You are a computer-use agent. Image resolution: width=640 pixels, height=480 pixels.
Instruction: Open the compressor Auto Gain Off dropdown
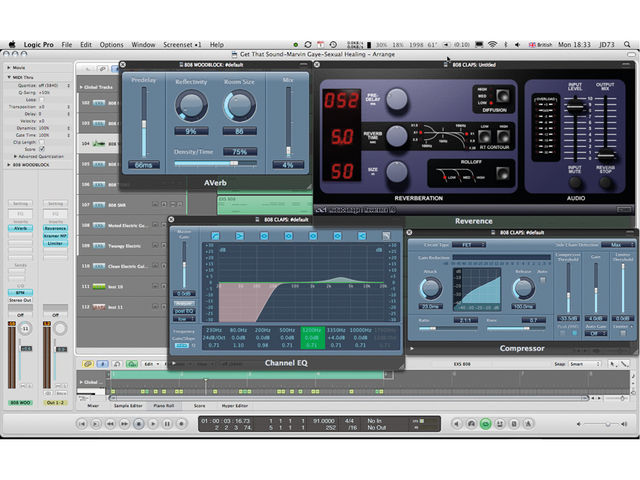pyautogui.click(x=596, y=333)
